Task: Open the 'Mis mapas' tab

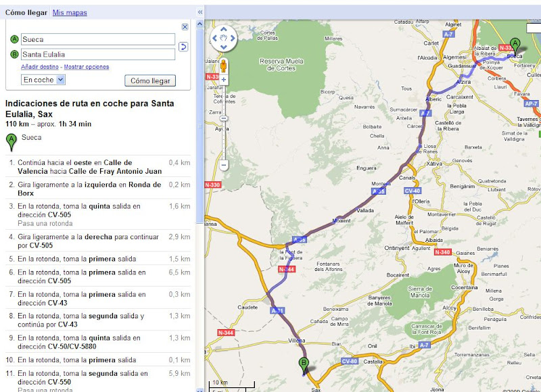Action: (70, 13)
